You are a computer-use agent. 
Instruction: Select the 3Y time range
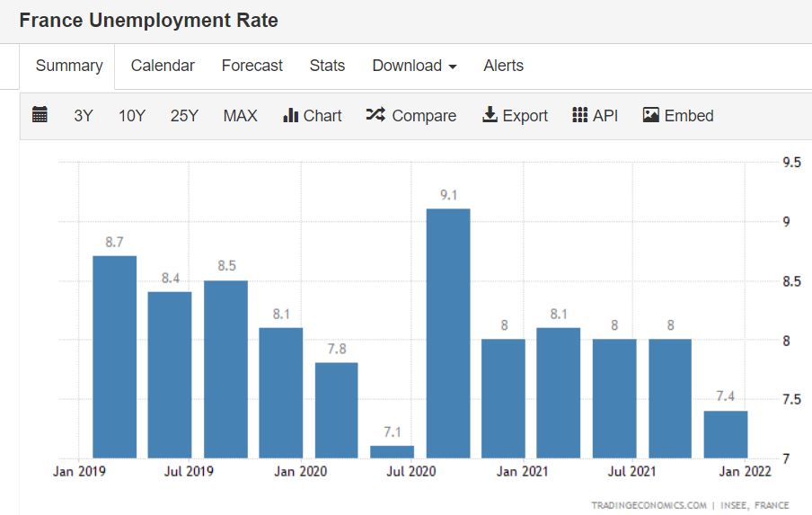click(84, 116)
